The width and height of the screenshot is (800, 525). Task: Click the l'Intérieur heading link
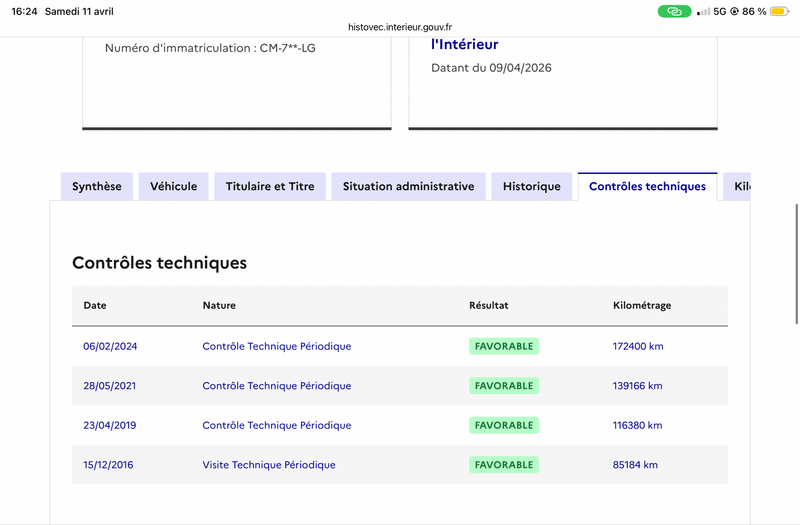click(464, 44)
